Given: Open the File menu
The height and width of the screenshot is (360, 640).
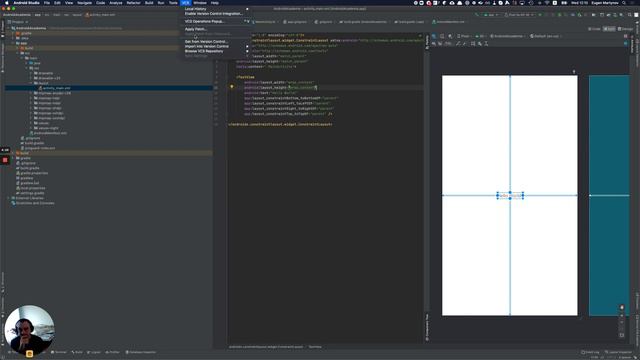Looking at the screenshot, I should point(47,3).
